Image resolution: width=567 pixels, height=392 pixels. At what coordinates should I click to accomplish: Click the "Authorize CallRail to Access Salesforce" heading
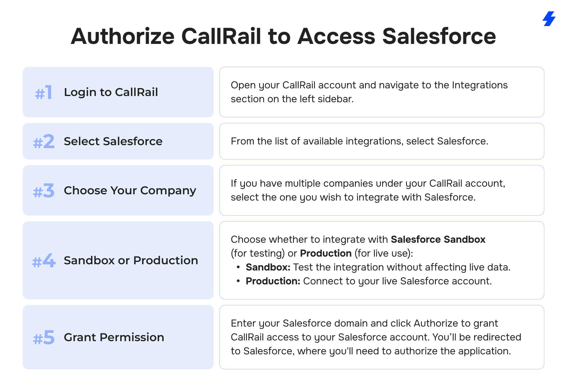(283, 36)
